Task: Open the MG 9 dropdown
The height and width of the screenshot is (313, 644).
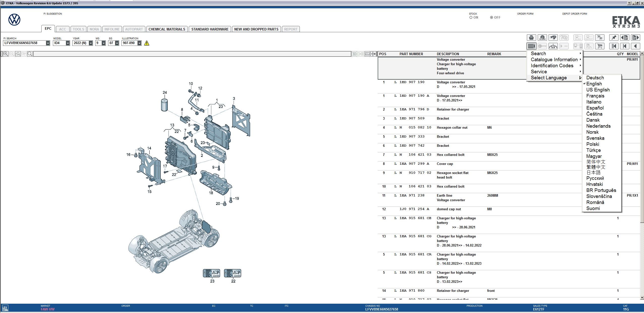Action: (104, 43)
